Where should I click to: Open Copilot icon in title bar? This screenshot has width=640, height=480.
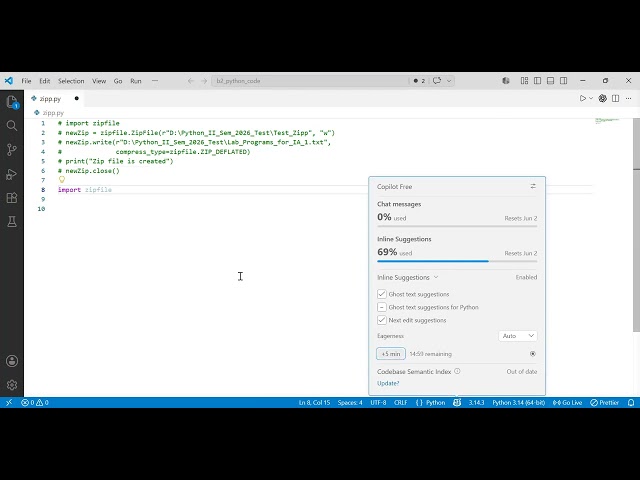(506, 81)
